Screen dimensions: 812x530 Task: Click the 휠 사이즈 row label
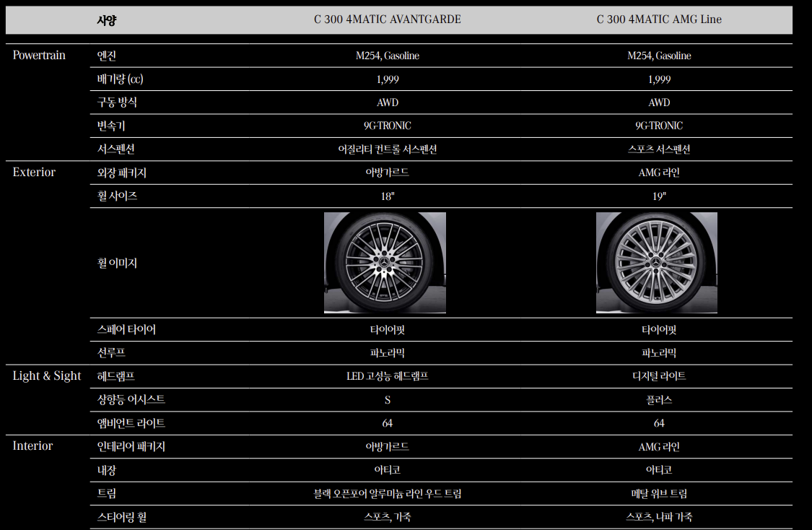(117, 196)
